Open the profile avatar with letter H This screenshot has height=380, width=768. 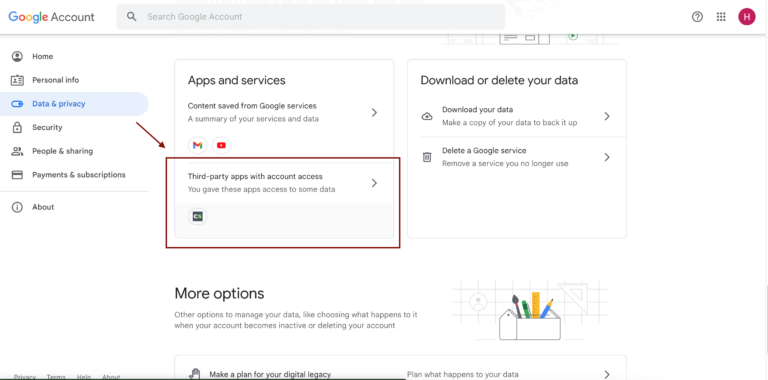[746, 17]
